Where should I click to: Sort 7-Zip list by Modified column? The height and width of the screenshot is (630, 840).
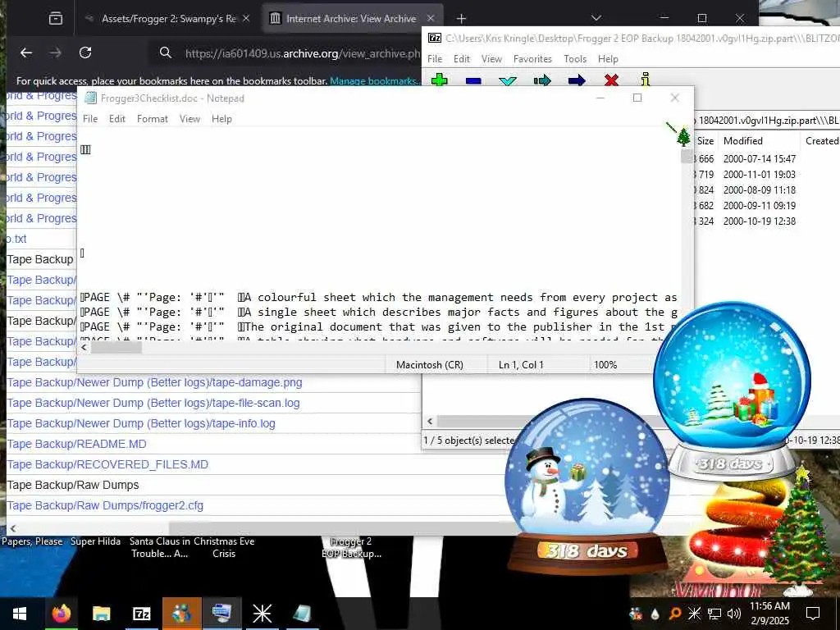coord(743,141)
